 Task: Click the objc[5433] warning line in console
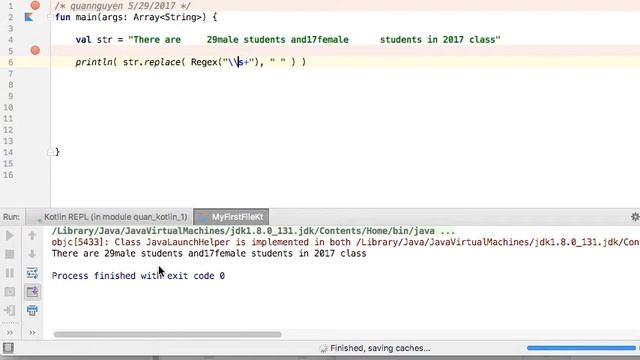345,242
